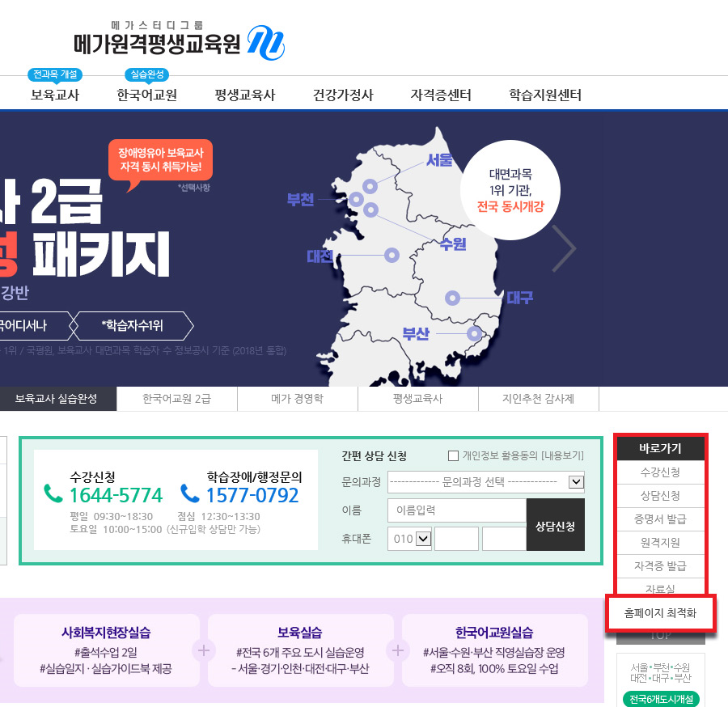Open the [내용보기] privacy details link
This screenshot has width=728, height=707.
(563, 455)
